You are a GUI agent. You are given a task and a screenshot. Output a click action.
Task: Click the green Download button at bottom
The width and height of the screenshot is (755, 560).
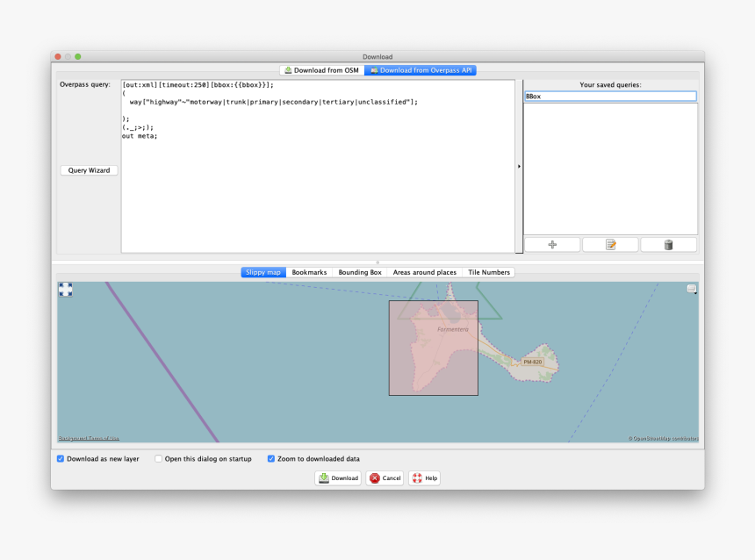(x=338, y=478)
